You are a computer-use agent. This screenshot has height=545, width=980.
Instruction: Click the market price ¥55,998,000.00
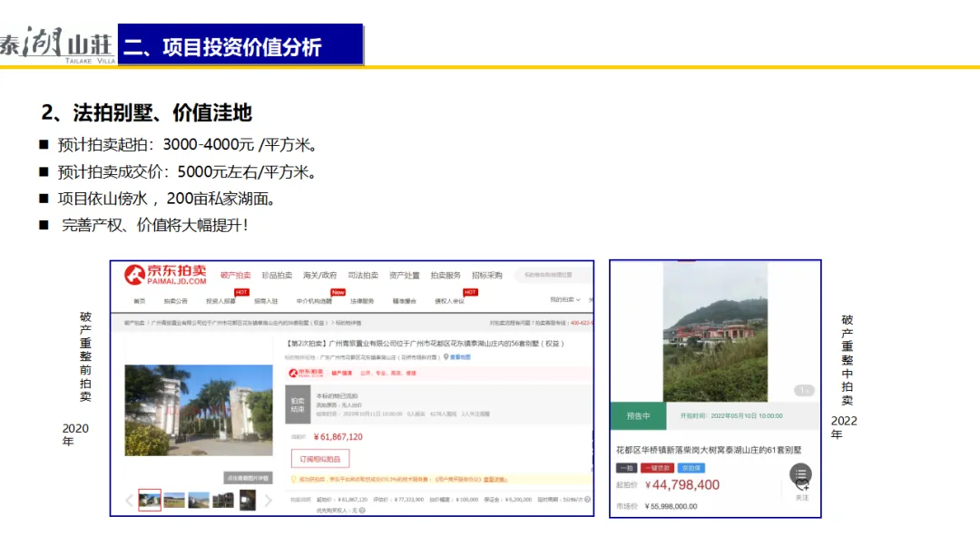[671, 506]
